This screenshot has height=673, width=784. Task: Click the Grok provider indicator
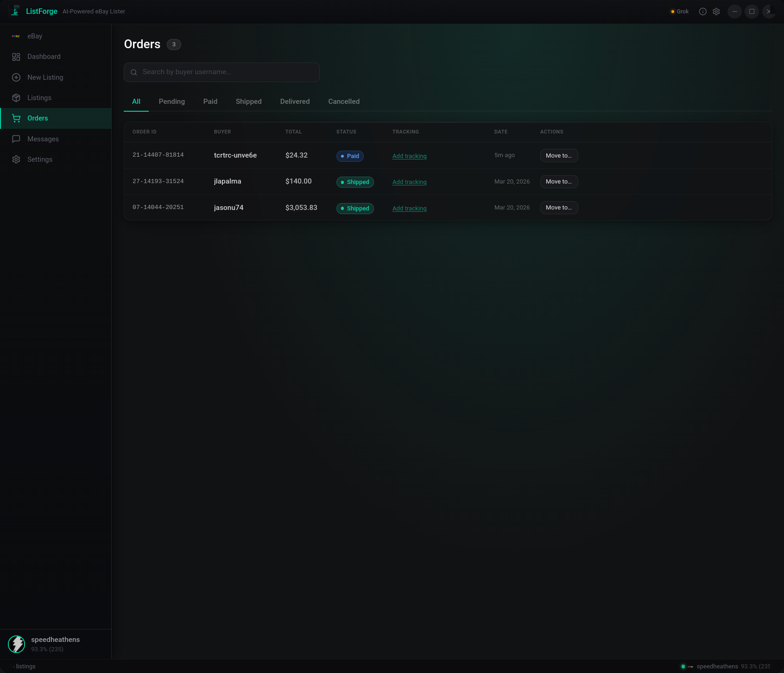click(680, 12)
